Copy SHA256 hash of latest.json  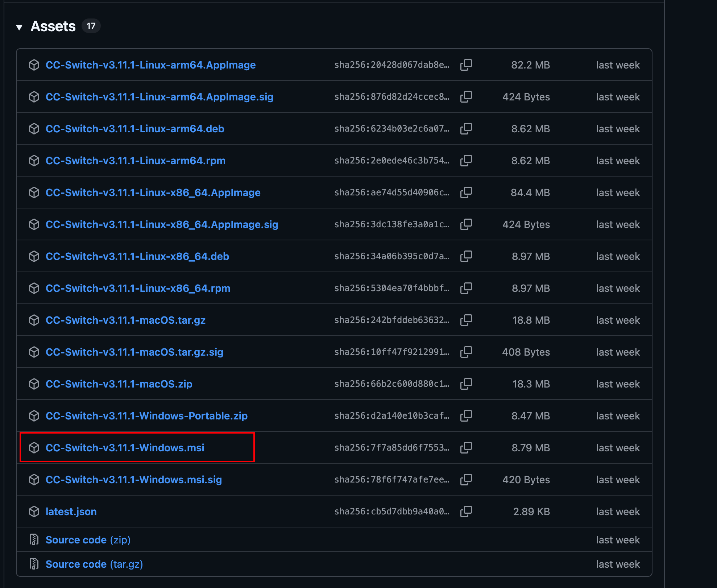click(x=466, y=512)
